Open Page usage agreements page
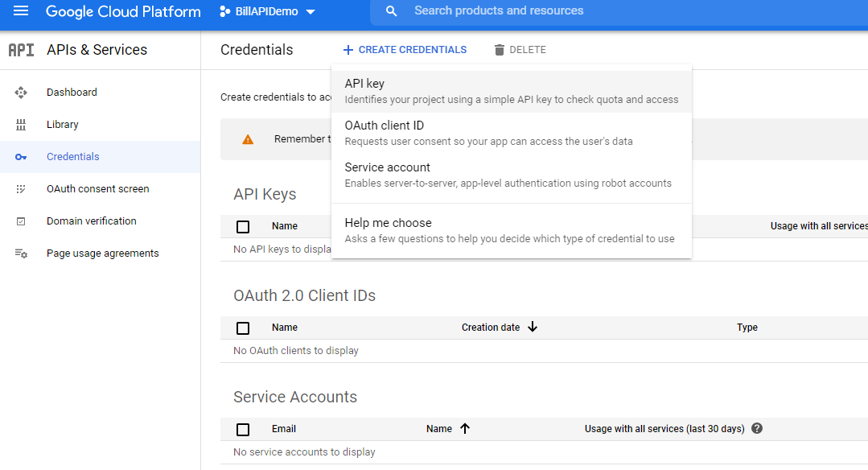This screenshot has width=868, height=470. click(103, 253)
